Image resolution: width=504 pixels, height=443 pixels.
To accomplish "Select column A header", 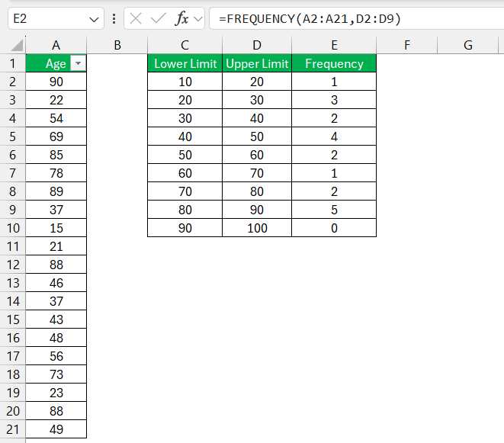I will click(56, 45).
